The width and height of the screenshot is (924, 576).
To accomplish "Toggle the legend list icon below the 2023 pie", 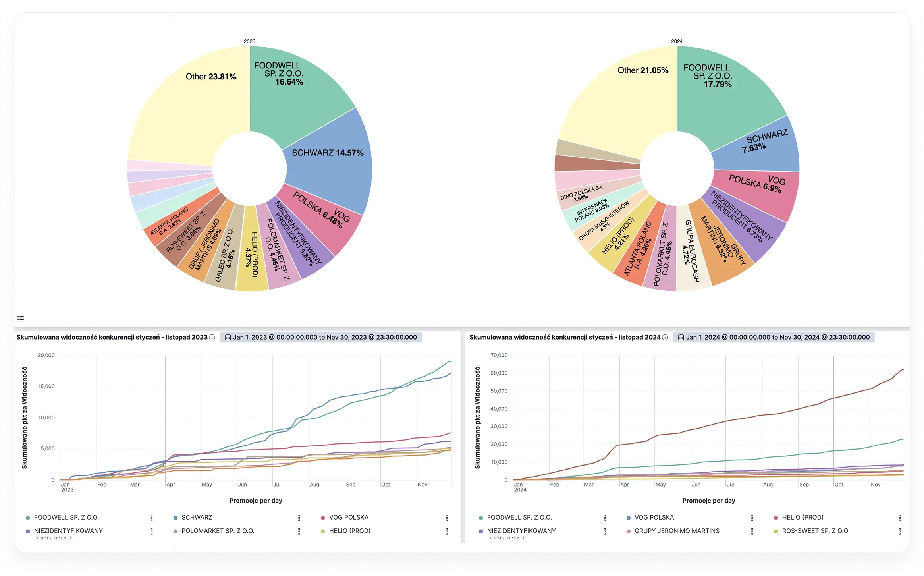I will click(21, 319).
